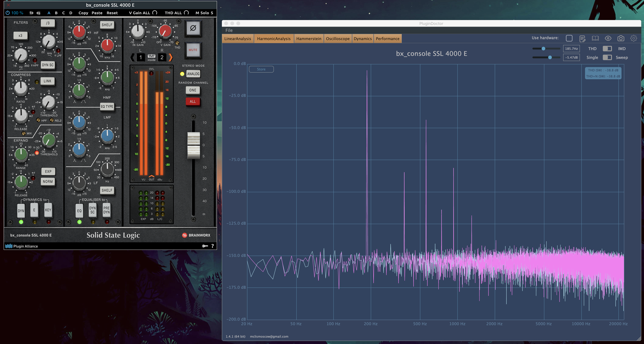Screen dimensions: 644x344
Task: Click the PluginDoctor notes edit icon
Action: click(582, 38)
